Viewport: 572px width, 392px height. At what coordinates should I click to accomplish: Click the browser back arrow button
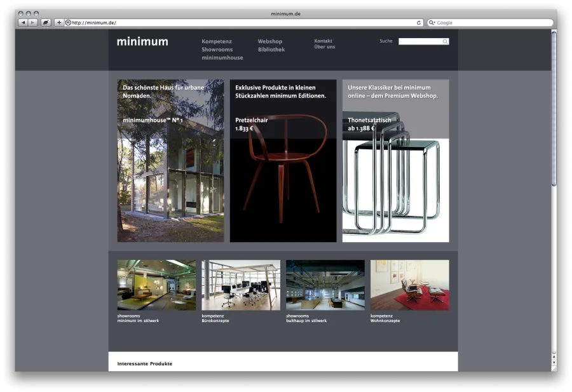click(23, 22)
